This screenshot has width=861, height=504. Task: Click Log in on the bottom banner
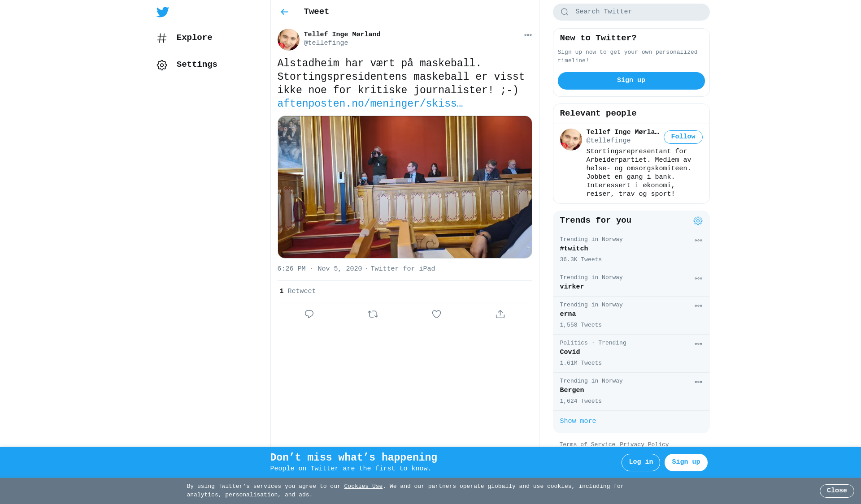coord(640,462)
